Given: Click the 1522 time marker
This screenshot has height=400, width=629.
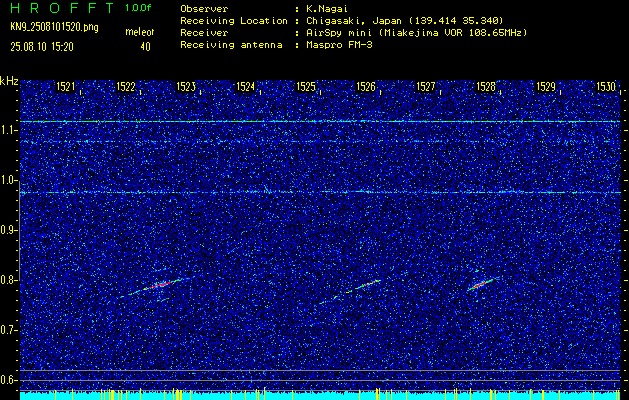Looking at the screenshot, I should (126, 87).
